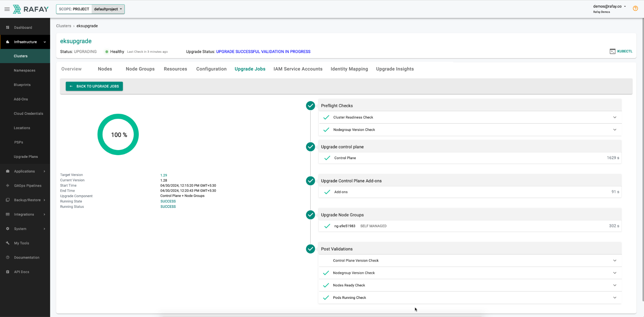Open Blueprints in the sidebar

[22, 85]
